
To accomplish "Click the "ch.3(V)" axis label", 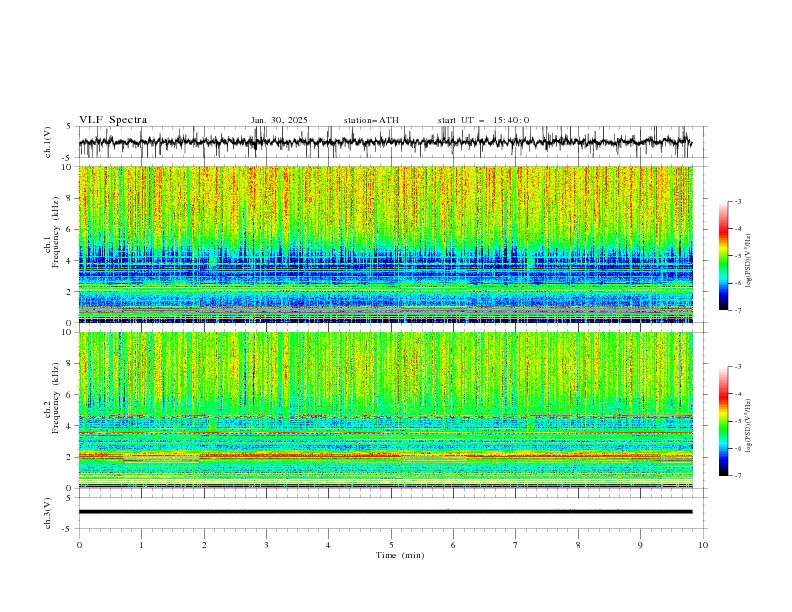I will pyautogui.click(x=48, y=513).
